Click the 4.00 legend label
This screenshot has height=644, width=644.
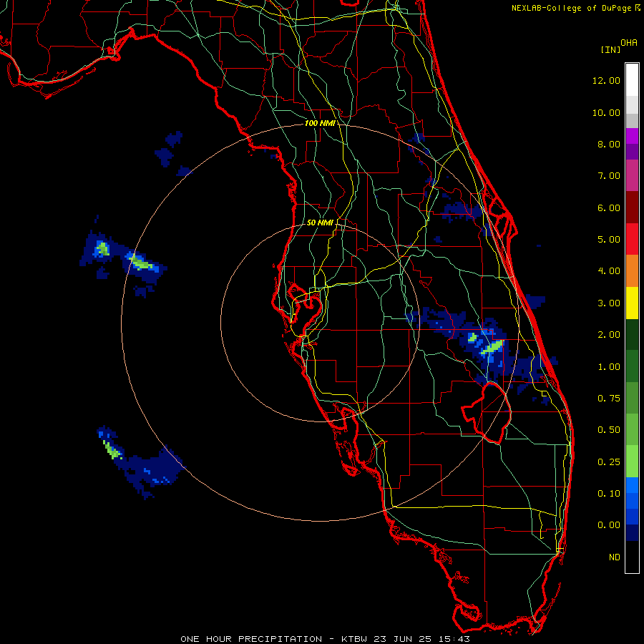click(609, 271)
